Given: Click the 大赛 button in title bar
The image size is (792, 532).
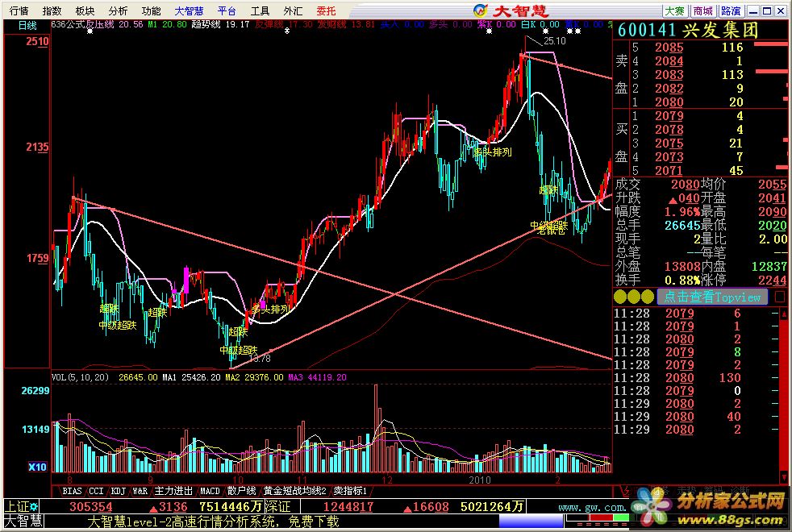Looking at the screenshot, I should point(675,10).
